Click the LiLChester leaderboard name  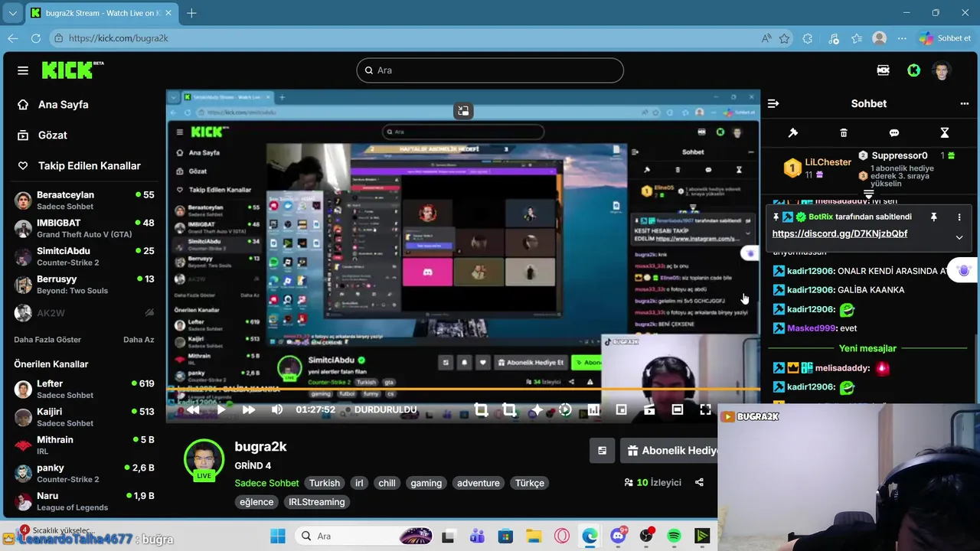pyautogui.click(x=828, y=162)
